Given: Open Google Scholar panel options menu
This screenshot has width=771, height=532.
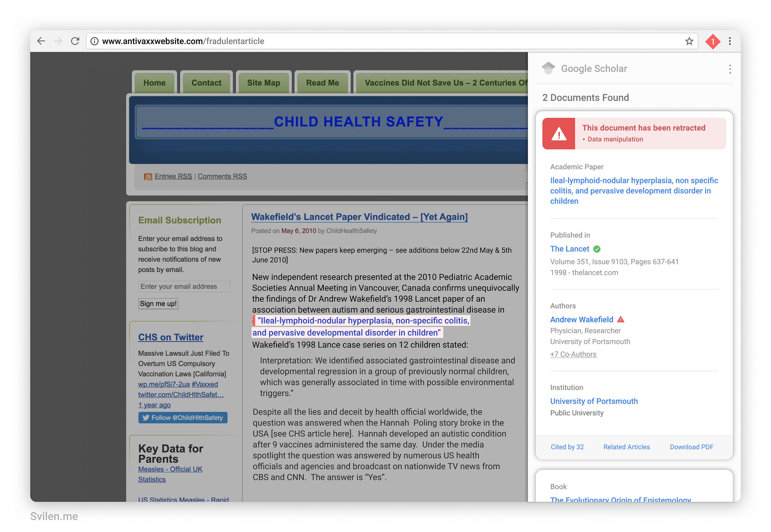Looking at the screenshot, I should pyautogui.click(x=730, y=69).
